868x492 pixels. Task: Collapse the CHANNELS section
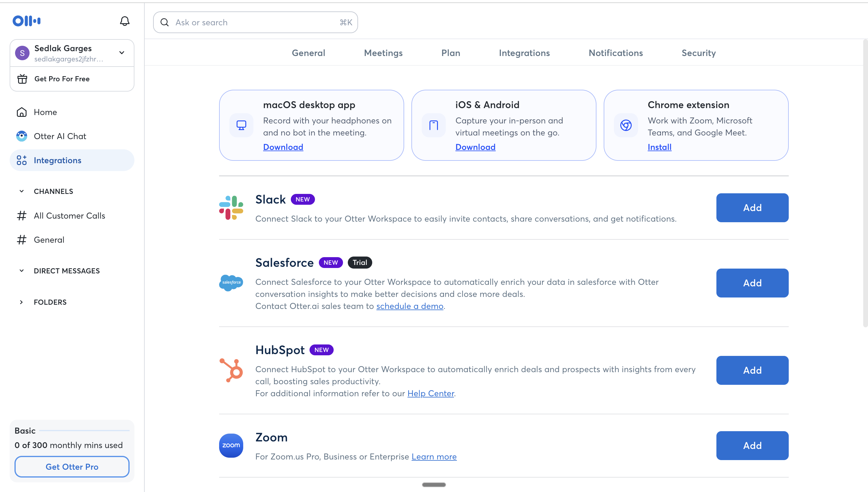[x=22, y=191]
